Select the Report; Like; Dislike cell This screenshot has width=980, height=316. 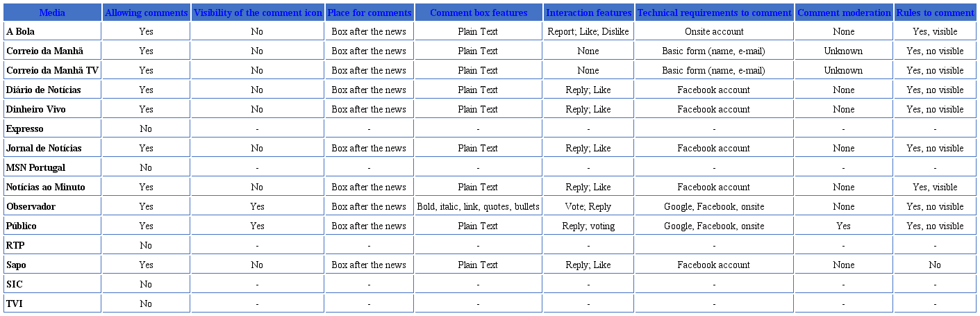(x=588, y=31)
